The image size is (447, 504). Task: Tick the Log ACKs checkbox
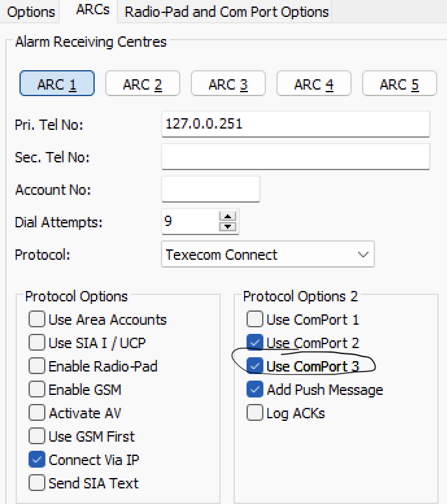pyautogui.click(x=255, y=413)
